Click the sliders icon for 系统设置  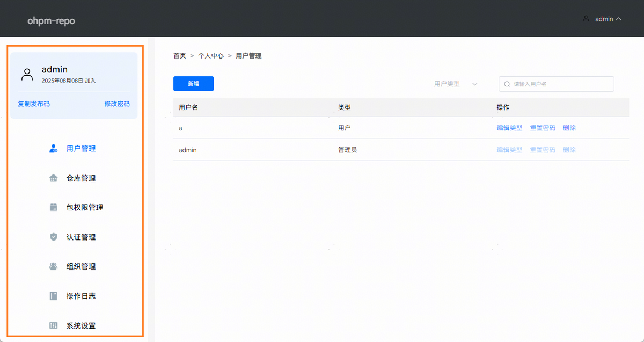(53, 325)
